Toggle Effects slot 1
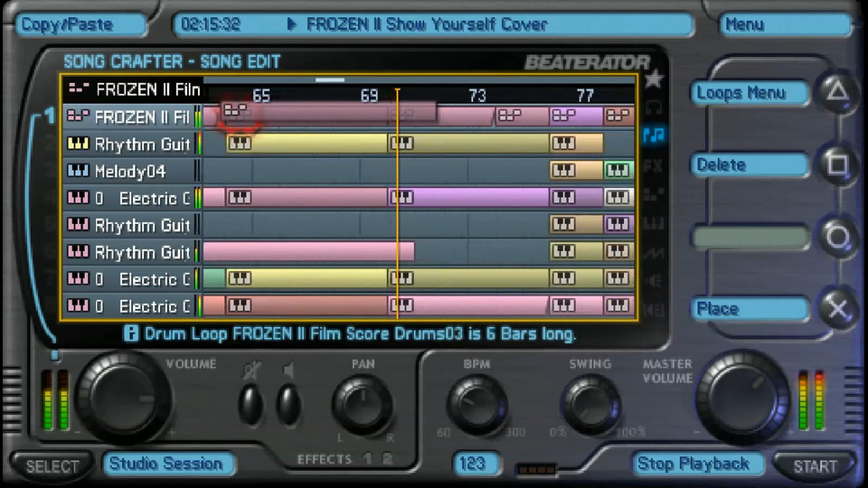Image resolution: width=868 pixels, height=488 pixels. tap(368, 459)
